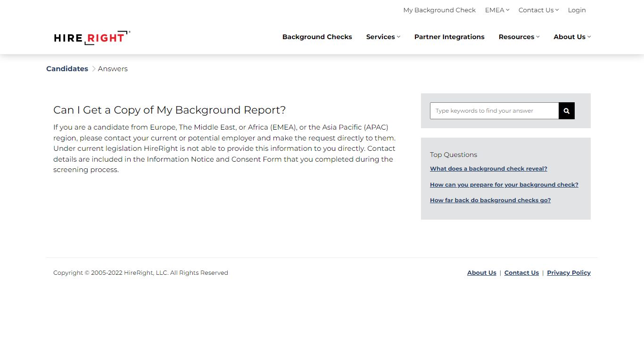This screenshot has height=362, width=644.
Task: Open 'How far back do background checks go?'
Action: click(490, 200)
